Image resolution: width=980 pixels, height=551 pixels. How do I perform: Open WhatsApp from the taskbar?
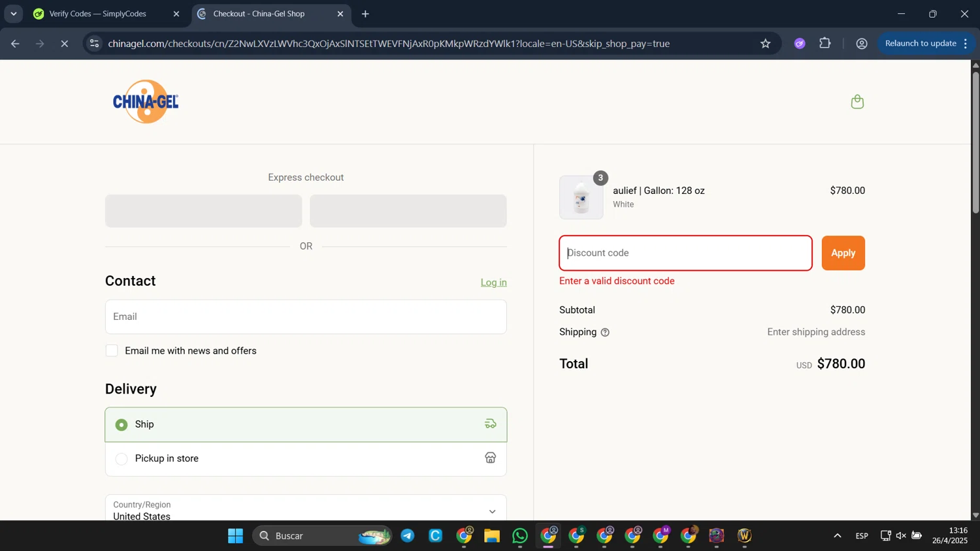pyautogui.click(x=520, y=536)
